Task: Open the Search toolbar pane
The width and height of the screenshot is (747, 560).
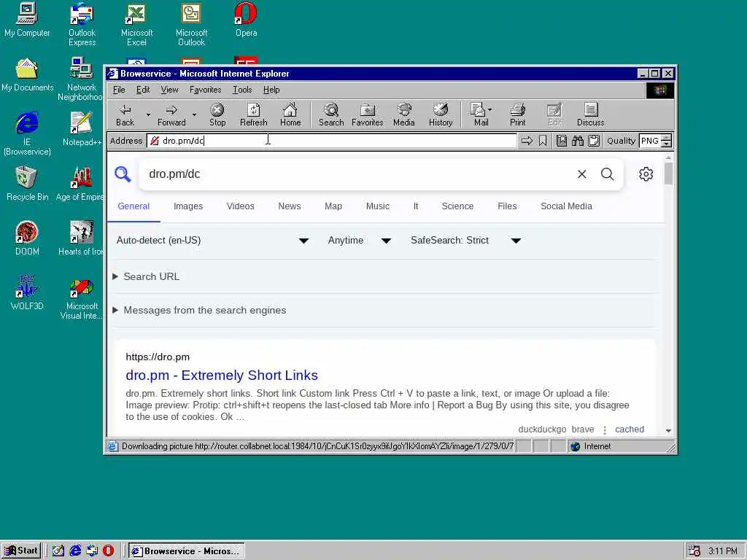Action: [x=331, y=114]
